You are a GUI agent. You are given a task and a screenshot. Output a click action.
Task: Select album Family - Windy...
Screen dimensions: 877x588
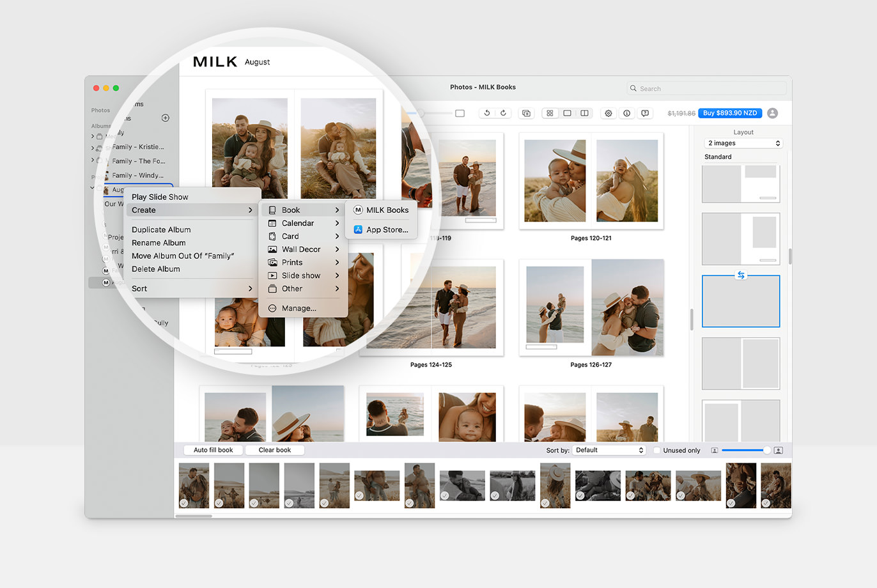click(x=138, y=175)
